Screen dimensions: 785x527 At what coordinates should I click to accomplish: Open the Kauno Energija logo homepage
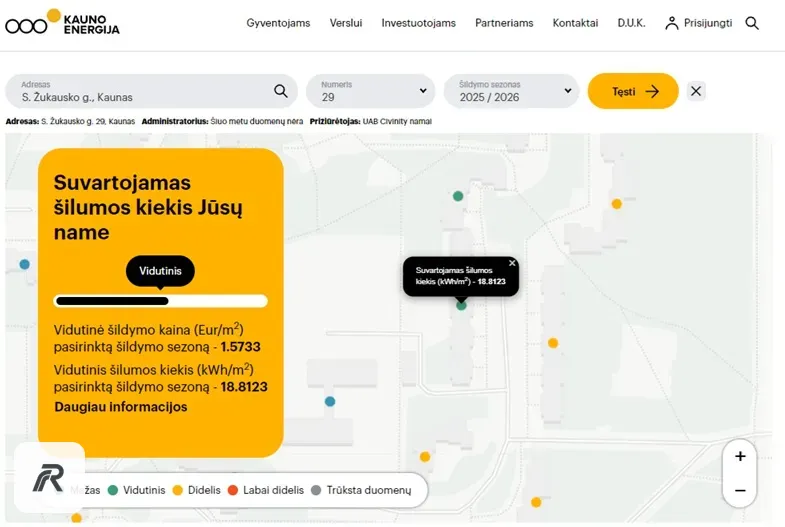(63, 23)
